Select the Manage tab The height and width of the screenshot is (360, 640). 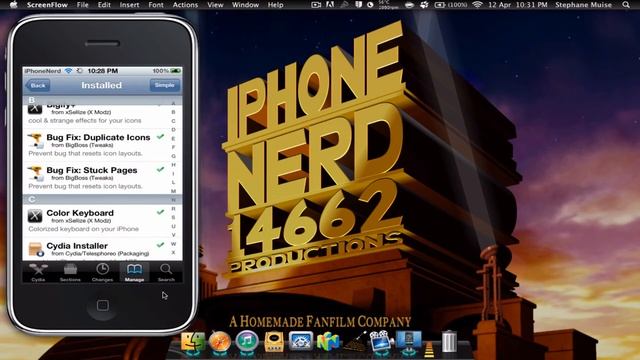(x=134, y=273)
